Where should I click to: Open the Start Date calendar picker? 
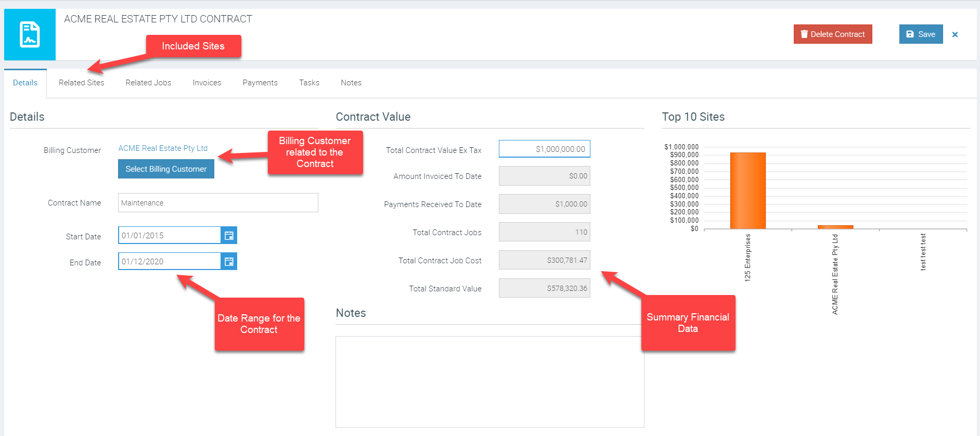[x=229, y=235]
